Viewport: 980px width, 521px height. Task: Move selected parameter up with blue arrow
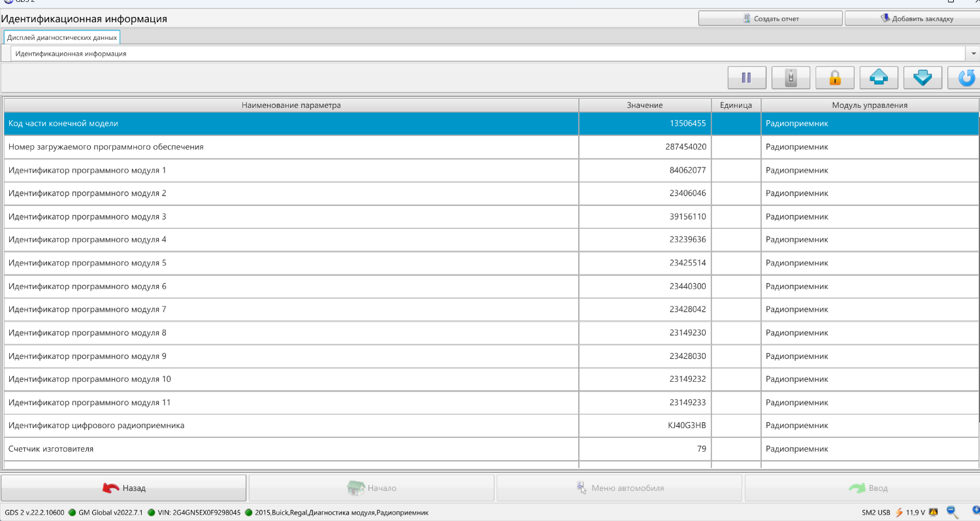click(879, 78)
